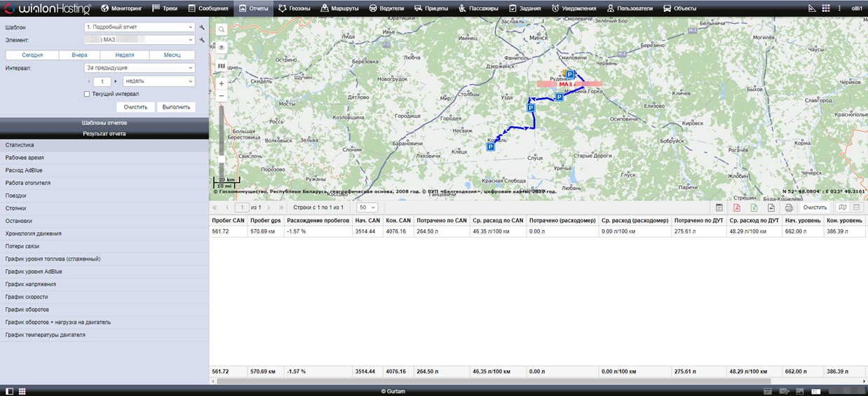Toggle visible layers eye icon on map

pos(222,48)
